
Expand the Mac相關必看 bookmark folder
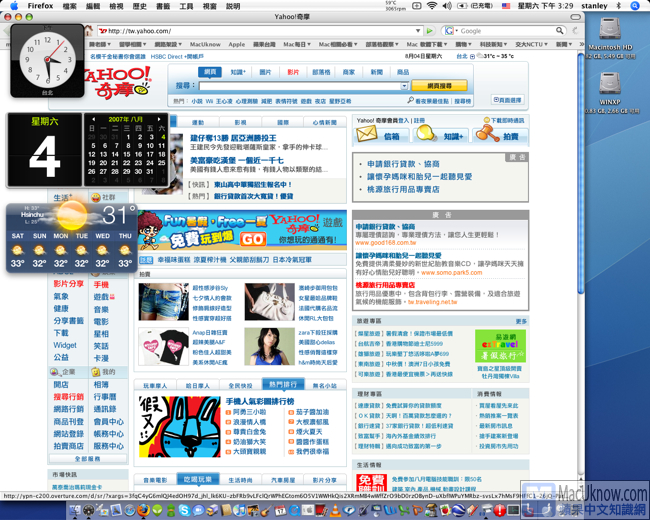coord(338,44)
